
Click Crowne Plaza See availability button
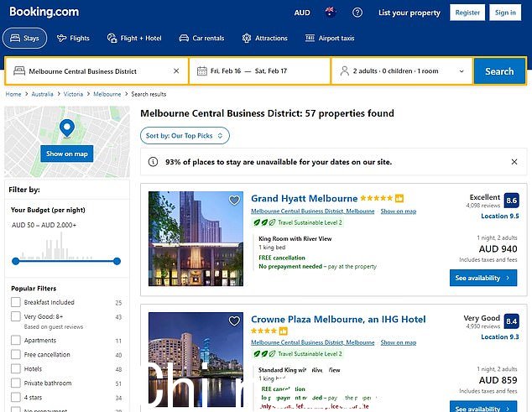tap(483, 407)
